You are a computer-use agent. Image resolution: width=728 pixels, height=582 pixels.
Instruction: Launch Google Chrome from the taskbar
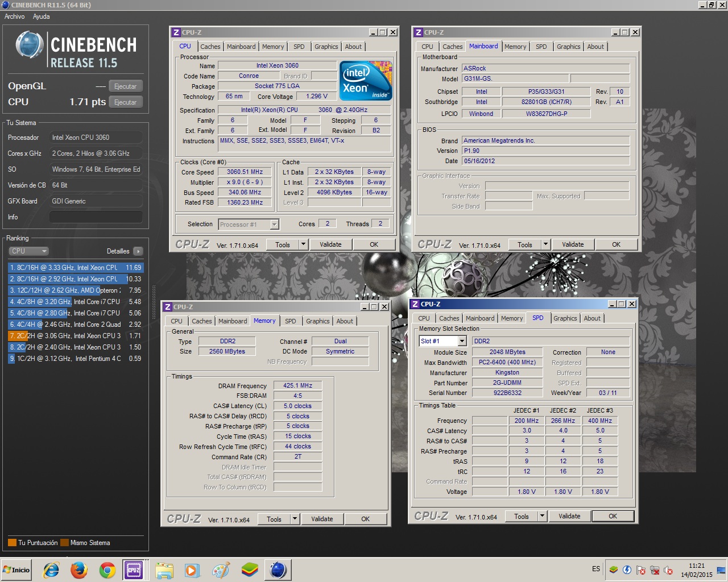(107, 570)
